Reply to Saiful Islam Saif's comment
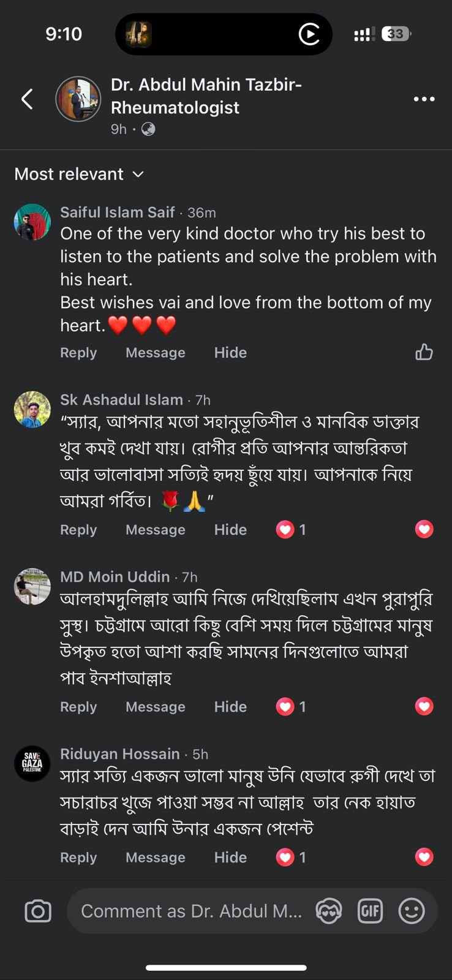Viewport: 452px width, 980px height. point(78,353)
